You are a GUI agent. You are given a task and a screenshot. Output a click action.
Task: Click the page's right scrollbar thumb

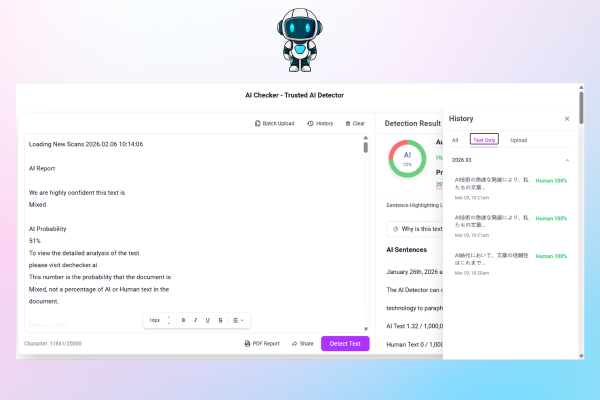(x=581, y=108)
